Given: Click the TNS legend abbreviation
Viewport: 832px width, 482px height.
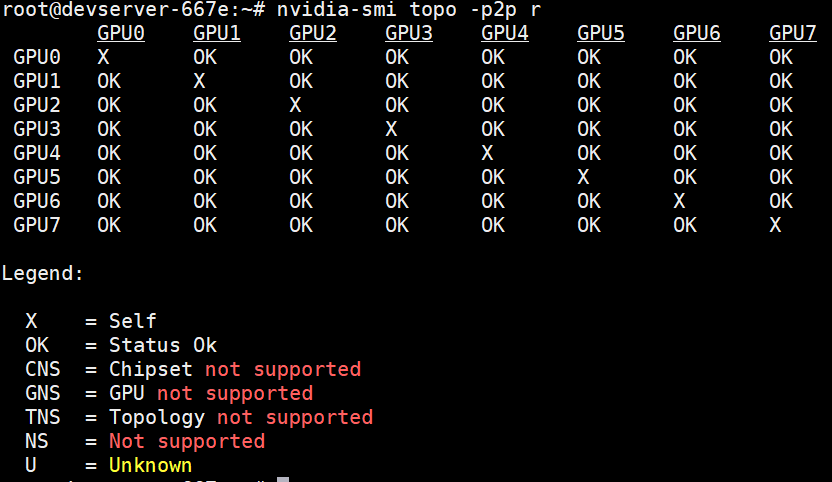Looking at the screenshot, I should click(44, 417).
